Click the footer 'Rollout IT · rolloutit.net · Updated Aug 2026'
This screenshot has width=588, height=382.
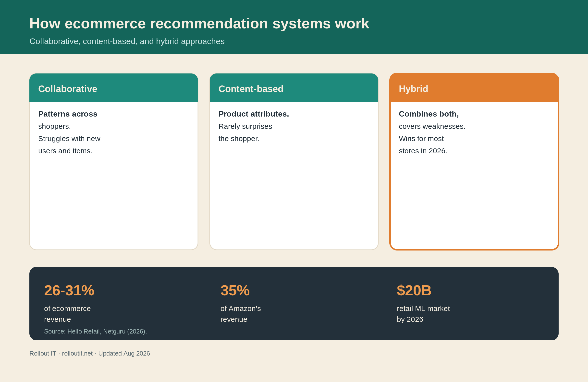[90, 353]
